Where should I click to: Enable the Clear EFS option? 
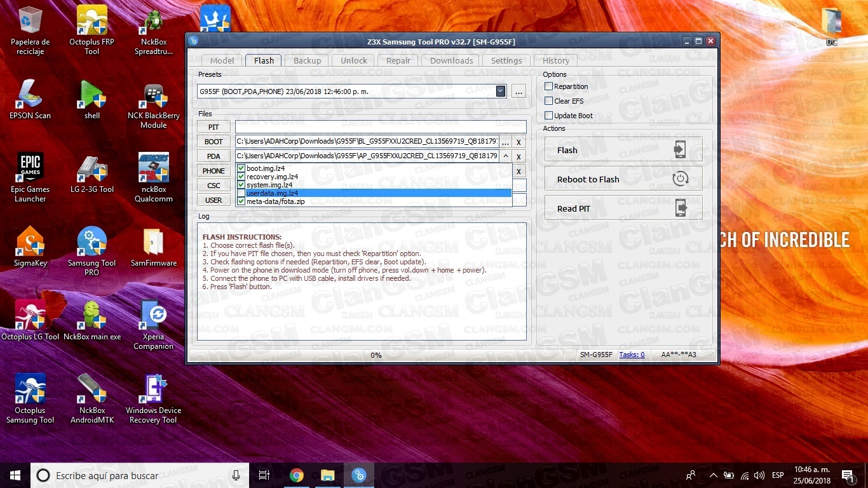coord(549,101)
